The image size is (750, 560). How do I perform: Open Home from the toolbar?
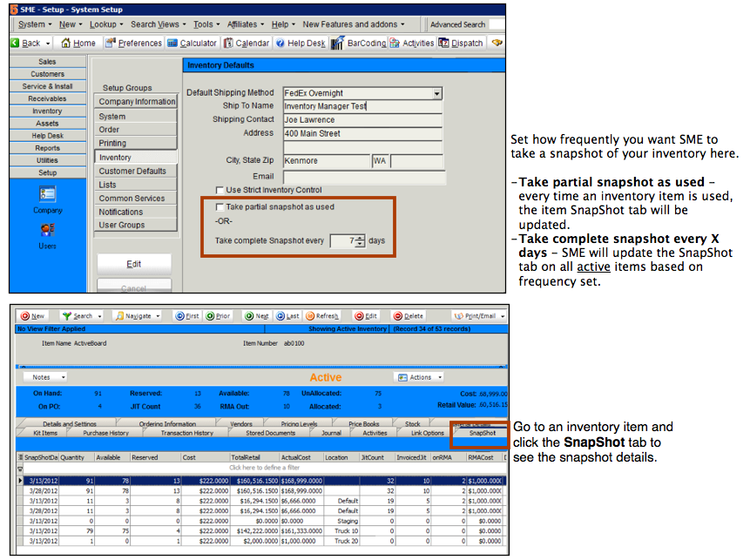coord(78,43)
